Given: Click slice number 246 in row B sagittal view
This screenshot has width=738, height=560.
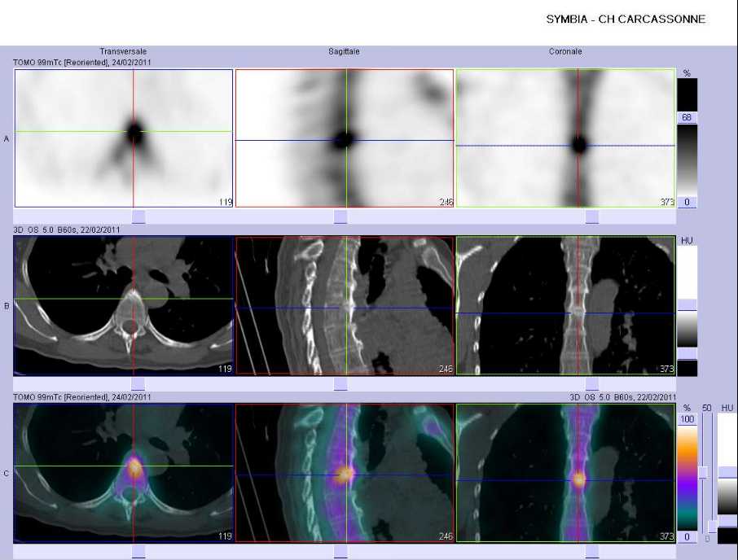Looking at the screenshot, I should [x=446, y=369].
